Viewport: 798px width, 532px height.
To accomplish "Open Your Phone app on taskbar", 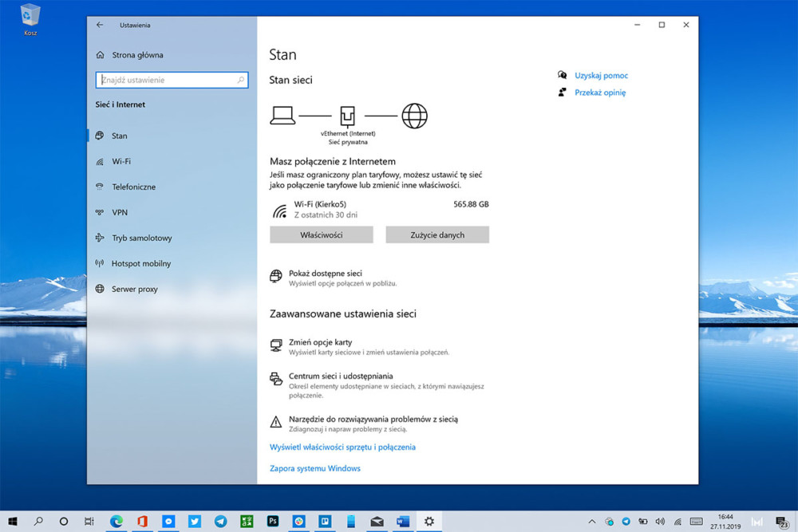I will (x=350, y=522).
